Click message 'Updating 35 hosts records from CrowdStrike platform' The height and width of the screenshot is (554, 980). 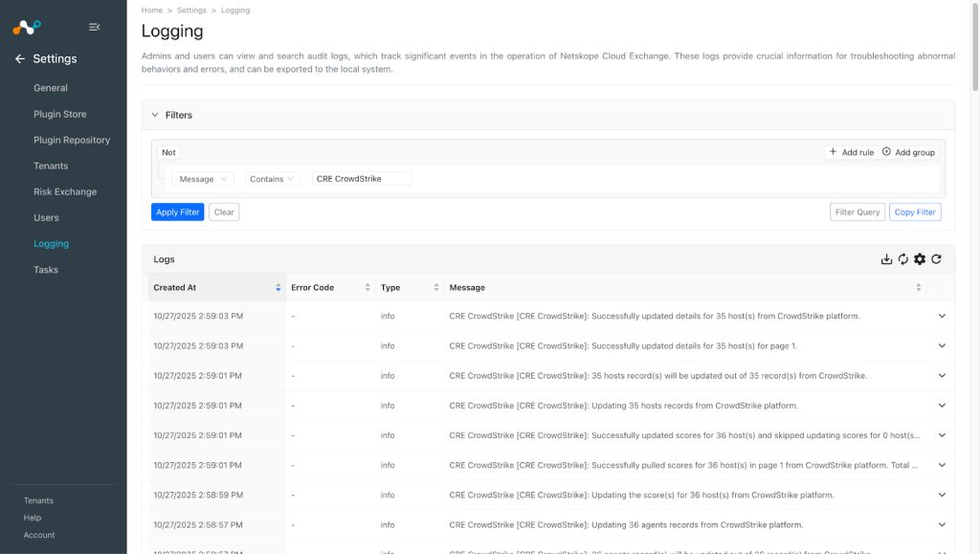tap(623, 406)
